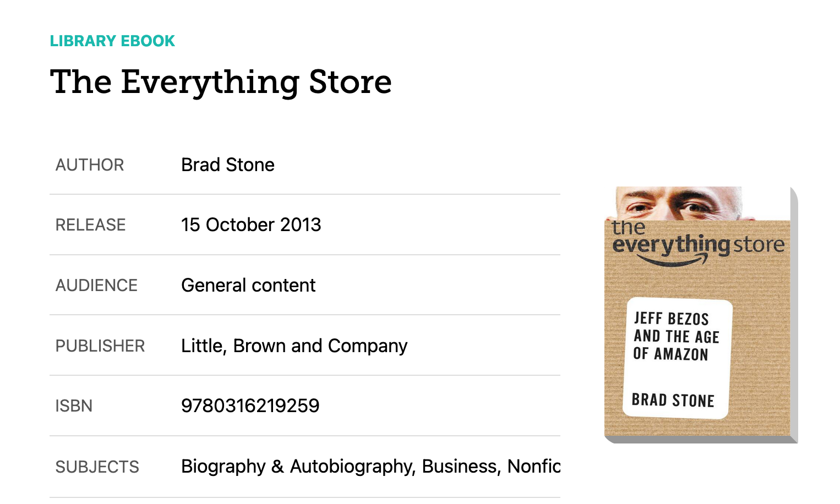Screen dimensions: 840x504
Task: Click the white shipping label on cover
Action: pos(678,358)
